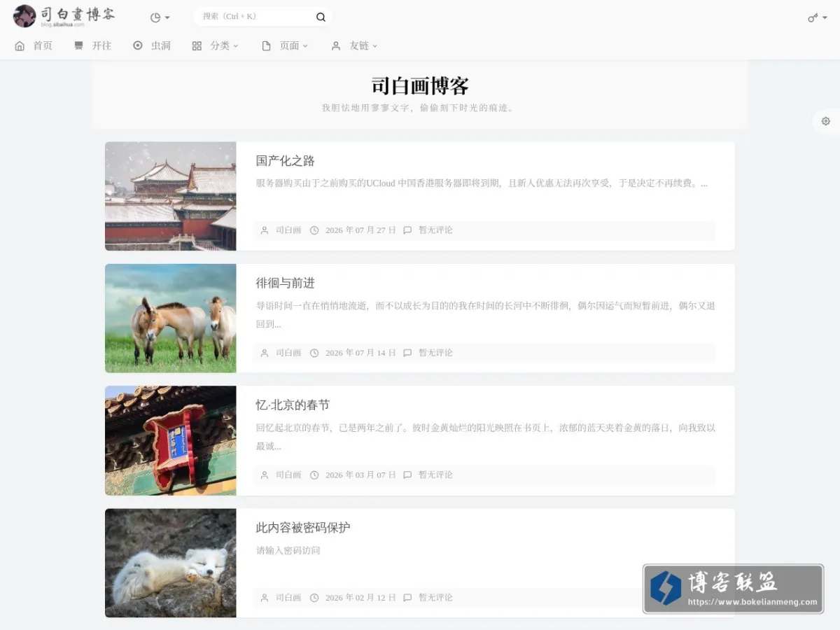The width and height of the screenshot is (840, 630).
Task: Open the post titled 此内容被密码保护
Action: (x=303, y=528)
